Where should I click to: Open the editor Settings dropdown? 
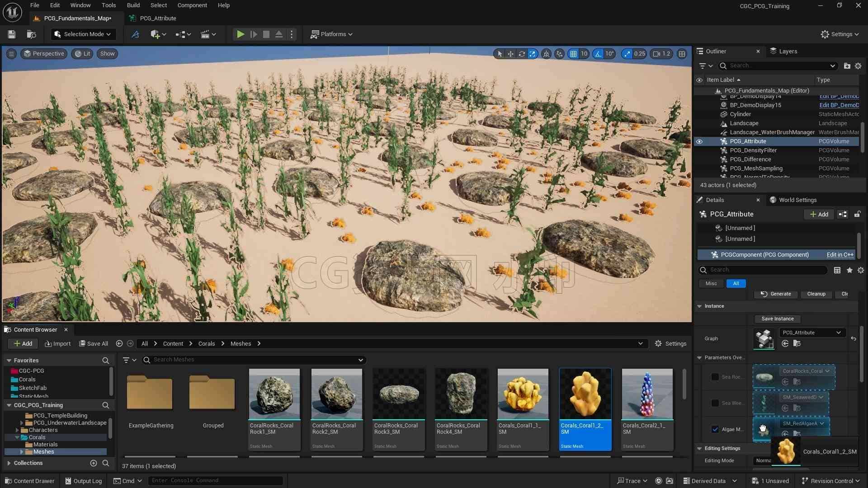tap(840, 34)
